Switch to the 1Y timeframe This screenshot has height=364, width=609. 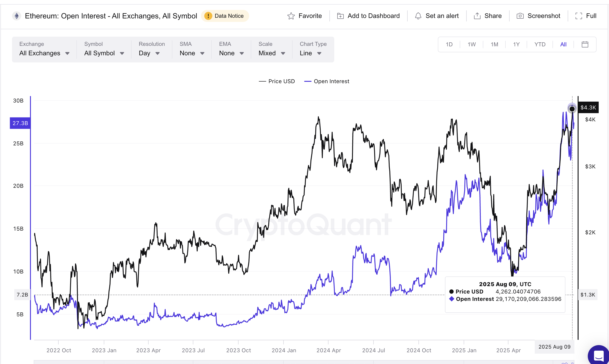pyautogui.click(x=516, y=44)
